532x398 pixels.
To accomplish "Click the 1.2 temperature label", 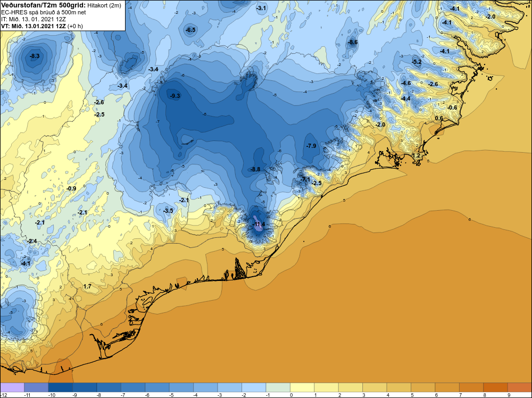I will (416, 155).
